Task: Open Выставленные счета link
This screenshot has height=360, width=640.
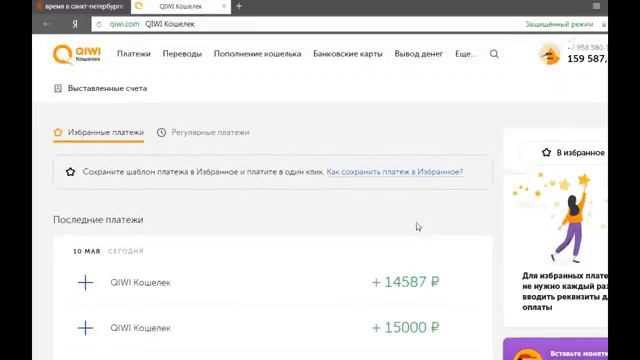Action: pos(107,88)
